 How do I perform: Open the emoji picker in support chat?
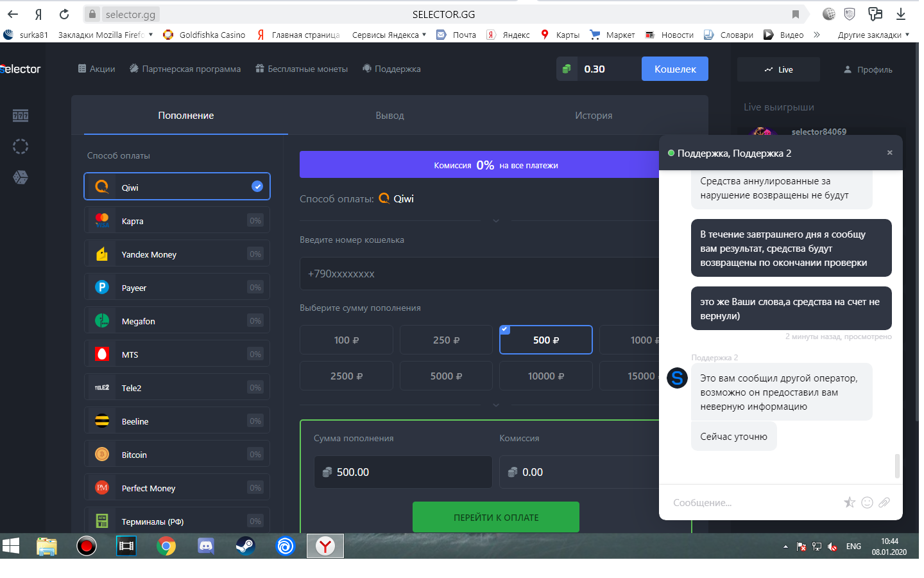click(x=867, y=502)
